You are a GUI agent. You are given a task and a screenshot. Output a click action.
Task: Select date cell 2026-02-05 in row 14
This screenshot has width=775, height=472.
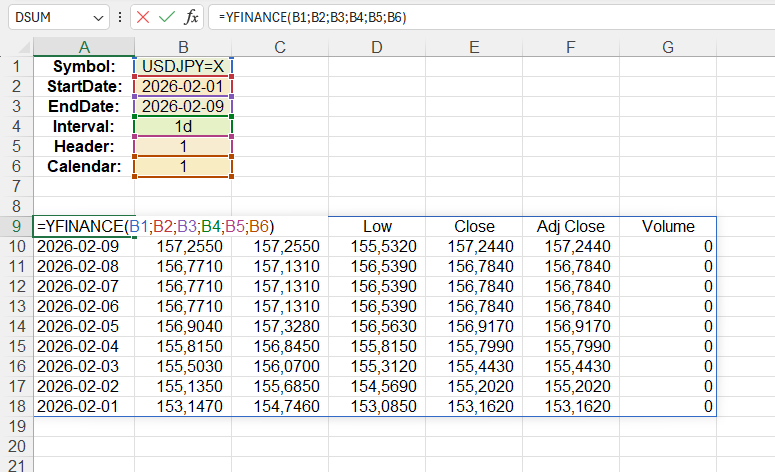[84, 326]
